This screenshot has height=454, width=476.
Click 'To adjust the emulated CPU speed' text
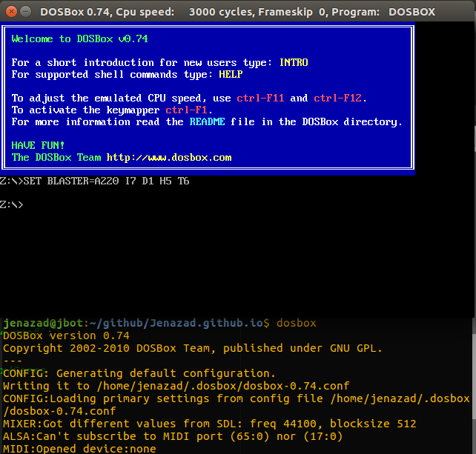[106, 98]
